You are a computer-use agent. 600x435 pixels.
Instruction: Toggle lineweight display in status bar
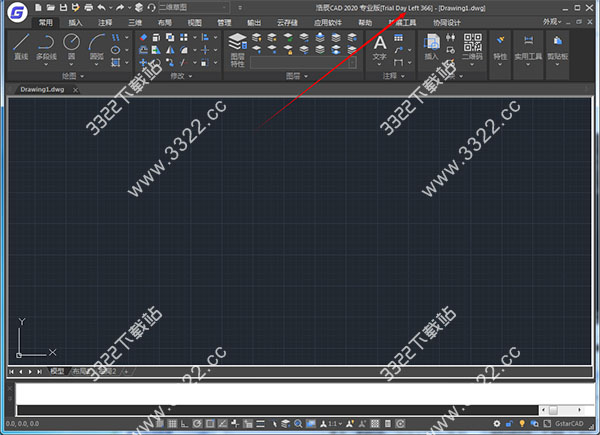coord(260,424)
